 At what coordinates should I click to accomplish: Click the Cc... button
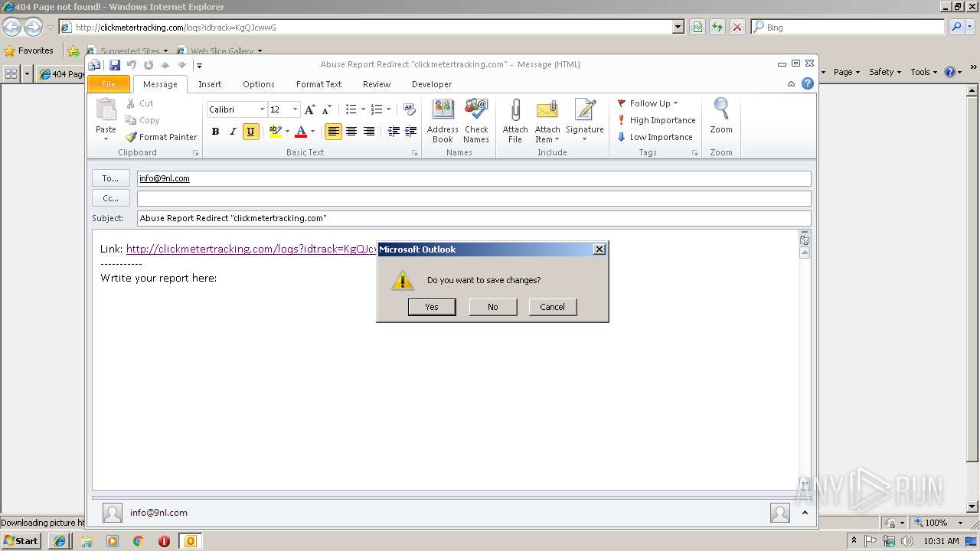pyautogui.click(x=111, y=198)
